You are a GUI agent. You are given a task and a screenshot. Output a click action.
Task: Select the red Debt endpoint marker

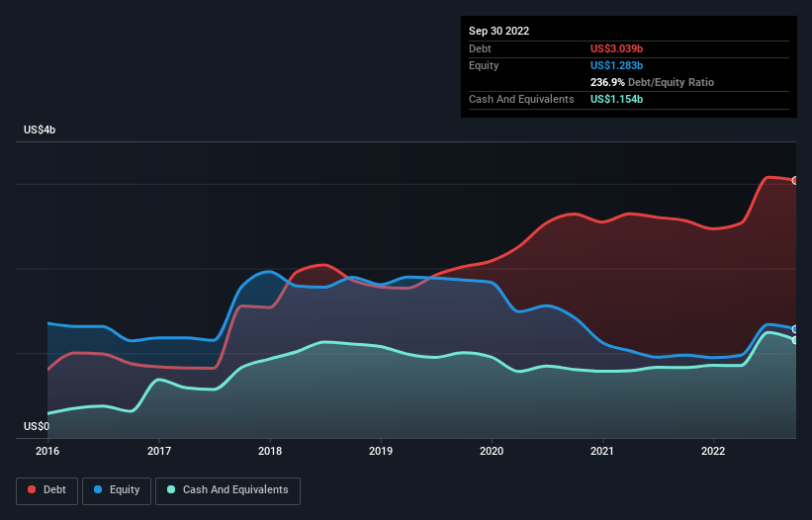[x=795, y=181]
